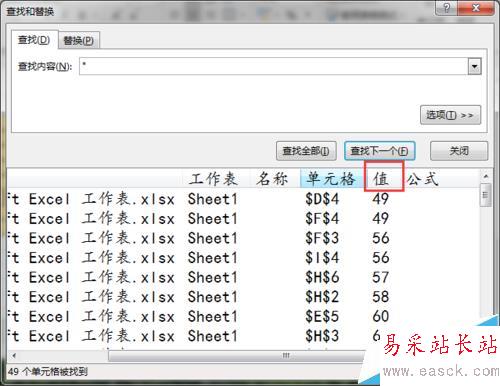This screenshot has width=500, height=386.
Task: Select result row for cell $F$4
Action: pyautogui.click(x=243, y=219)
